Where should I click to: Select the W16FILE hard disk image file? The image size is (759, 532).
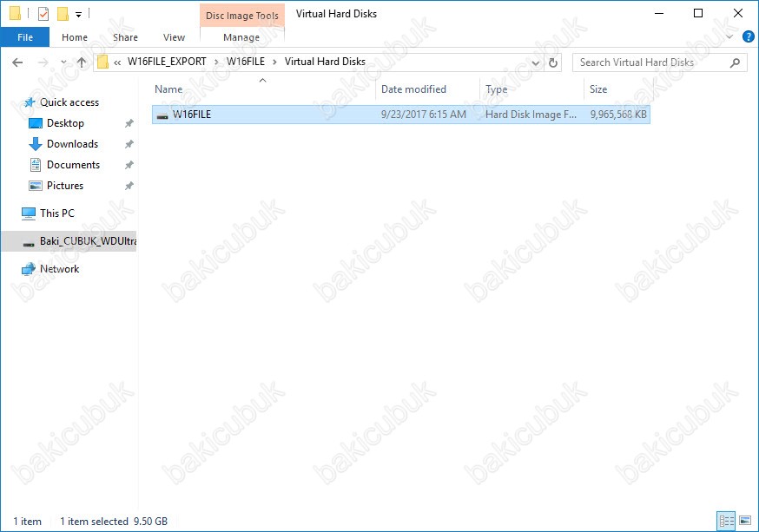tap(401, 115)
